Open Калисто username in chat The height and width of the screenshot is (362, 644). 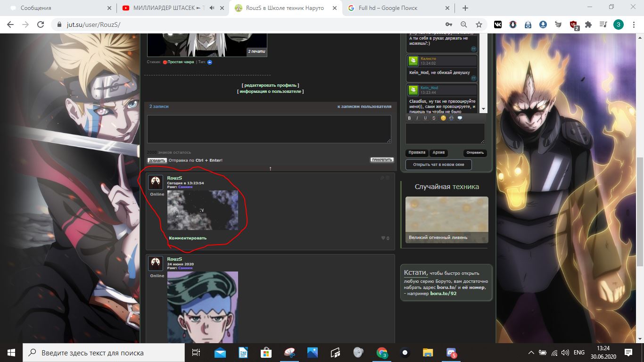(x=429, y=58)
